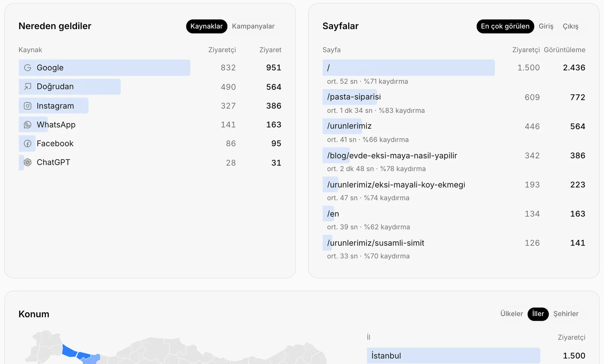
Task: Click the WhatsApp logo icon
Action: (28, 125)
